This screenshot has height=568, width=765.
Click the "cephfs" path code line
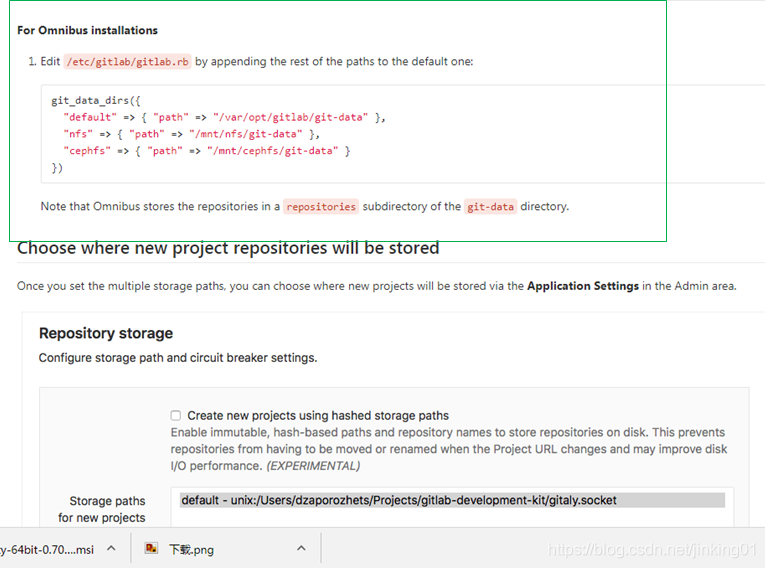(207, 151)
